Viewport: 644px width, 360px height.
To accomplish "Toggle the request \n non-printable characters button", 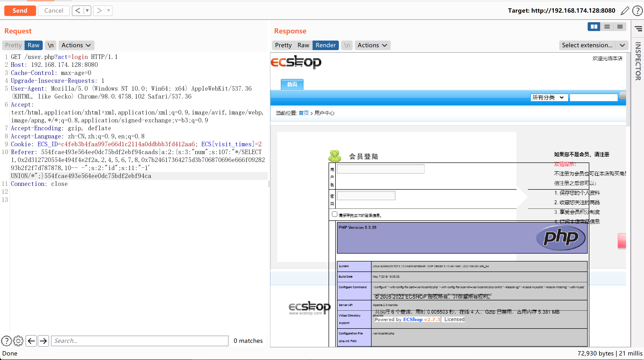I will (x=50, y=45).
